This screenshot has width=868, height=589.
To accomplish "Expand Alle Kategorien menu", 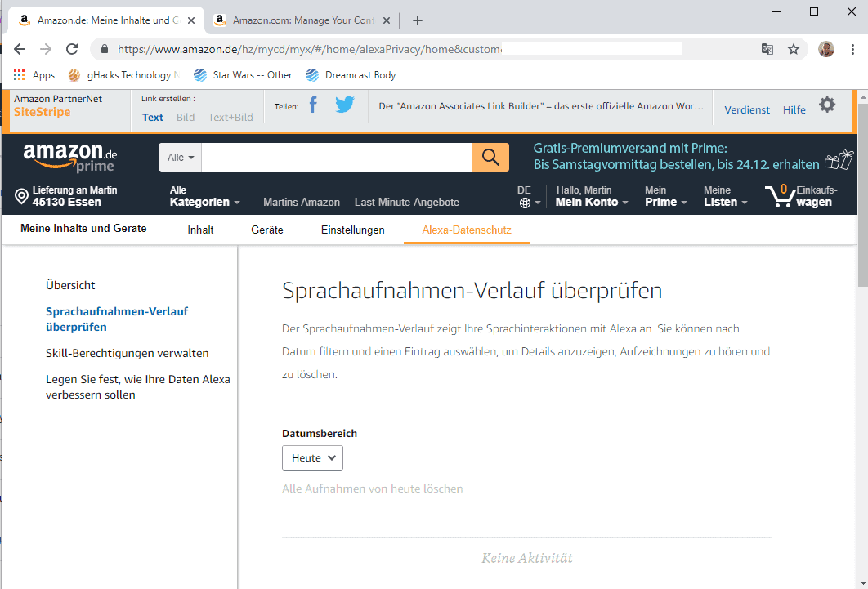I will point(205,196).
